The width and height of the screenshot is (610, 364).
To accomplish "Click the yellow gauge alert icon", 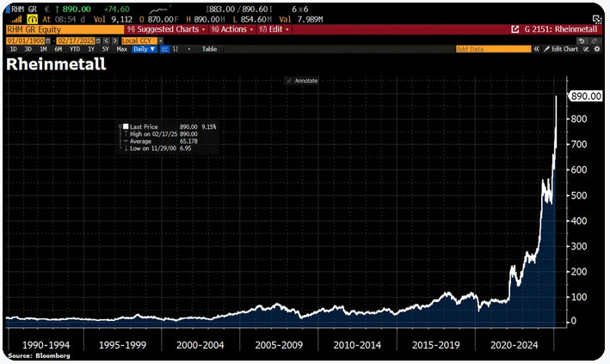I will [x=33, y=19].
